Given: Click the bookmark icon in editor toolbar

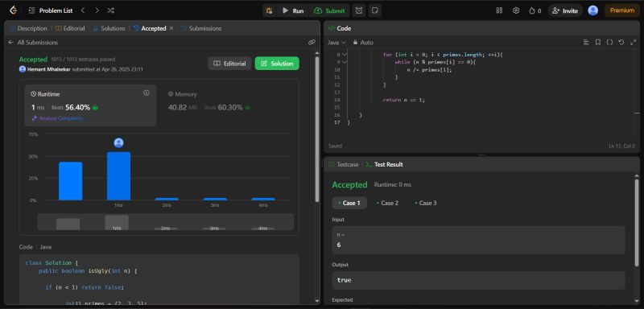Looking at the screenshot, I should 598,43.
